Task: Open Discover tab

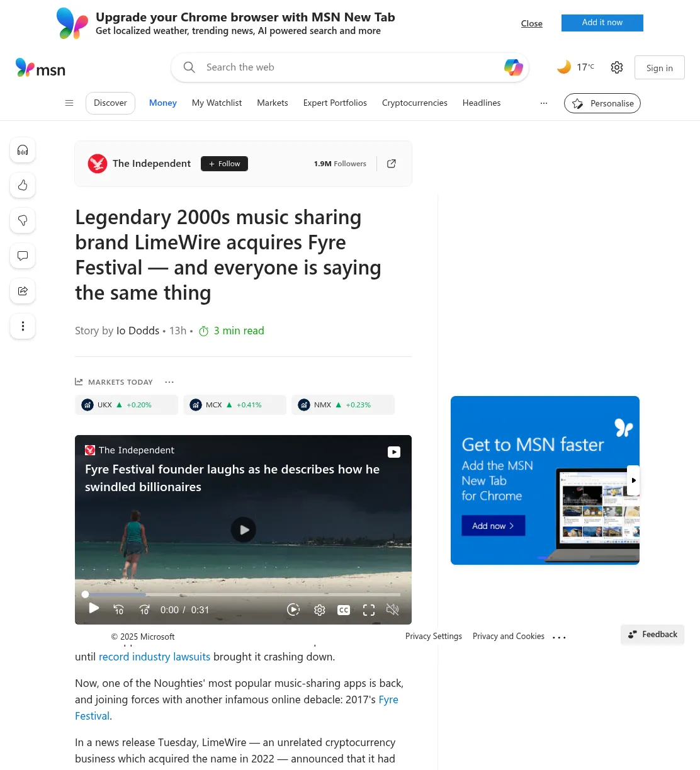Action: (110, 103)
